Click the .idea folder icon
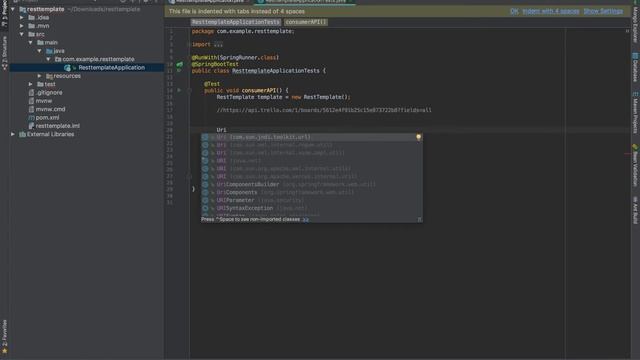This screenshot has height=360, width=640. [x=31, y=18]
